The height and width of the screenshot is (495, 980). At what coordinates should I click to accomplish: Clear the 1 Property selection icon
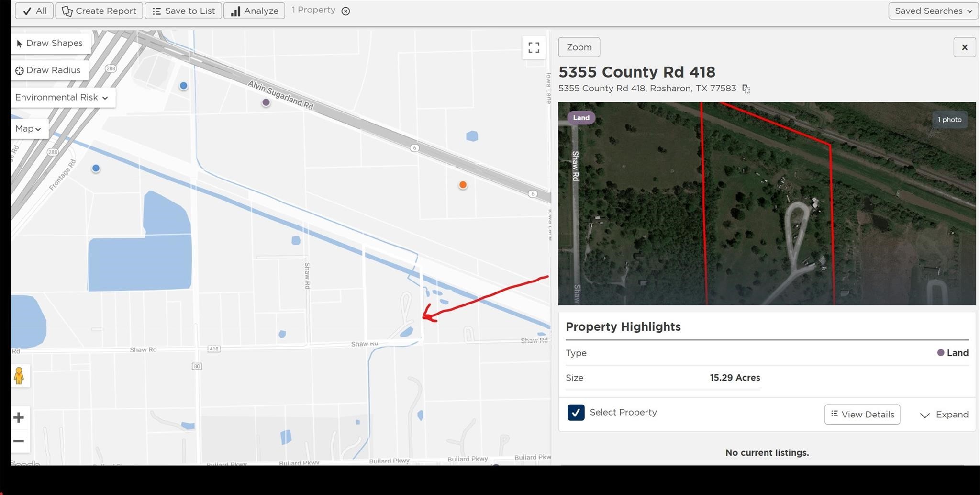(x=345, y=11)
